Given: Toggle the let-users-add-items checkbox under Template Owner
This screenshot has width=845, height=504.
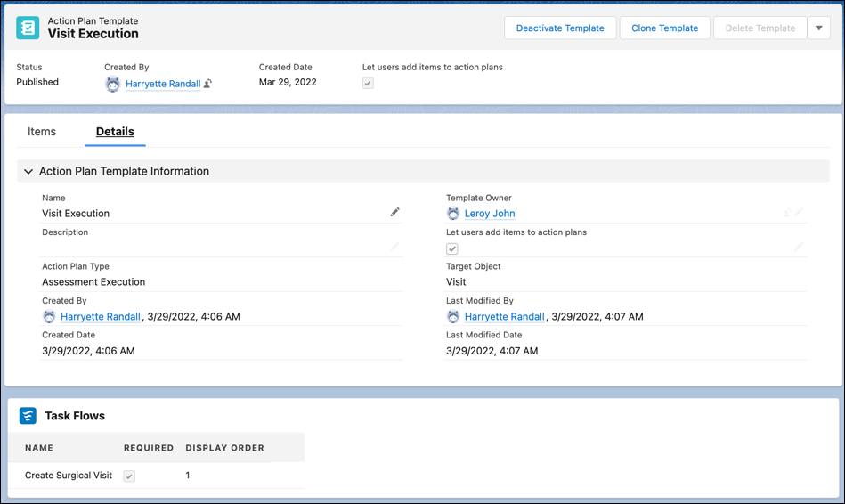Looking at the screenshot, I should click(452, 248).
